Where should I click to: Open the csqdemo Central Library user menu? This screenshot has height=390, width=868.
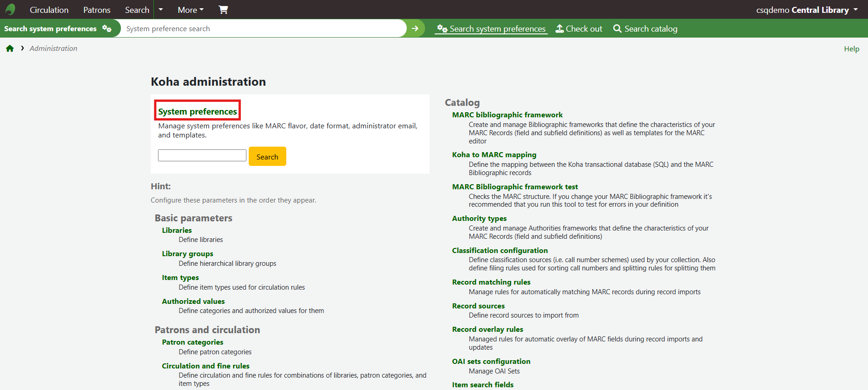[x=807, y=10]
